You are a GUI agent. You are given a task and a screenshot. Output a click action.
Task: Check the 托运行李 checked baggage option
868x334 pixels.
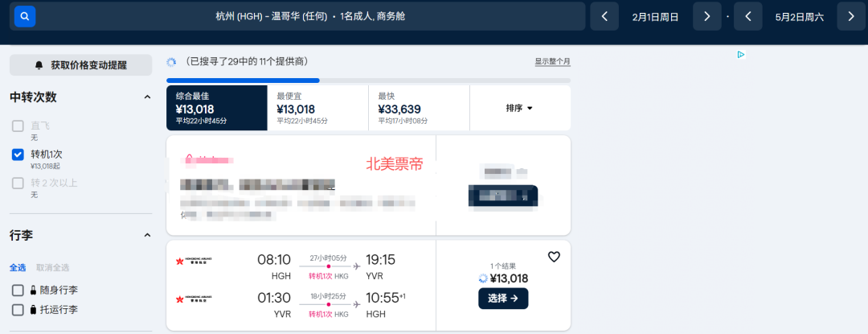tap(18, 310)
